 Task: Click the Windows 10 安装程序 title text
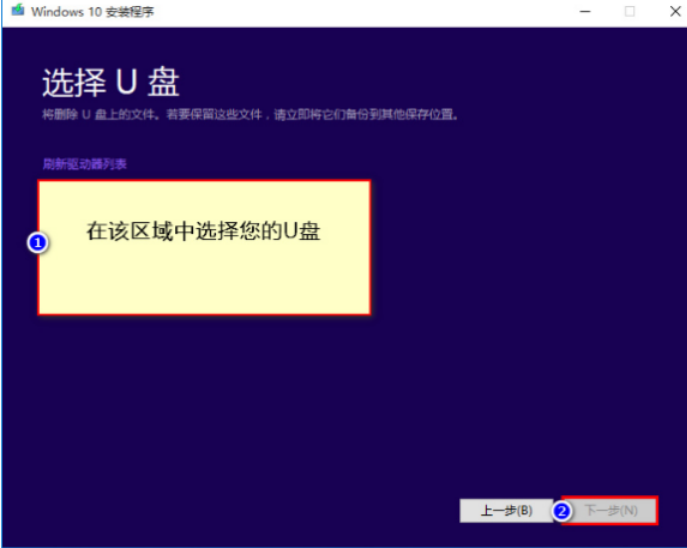tap(93, 12)
